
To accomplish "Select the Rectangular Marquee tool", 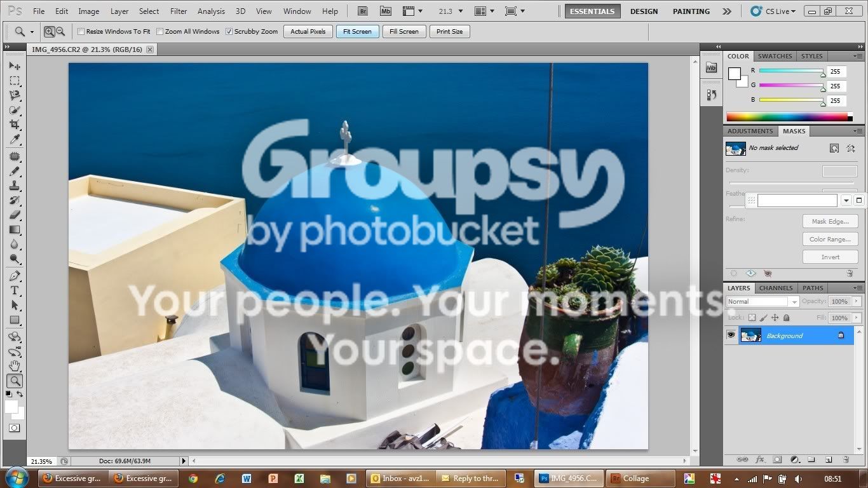I will [x=15, y=81].
